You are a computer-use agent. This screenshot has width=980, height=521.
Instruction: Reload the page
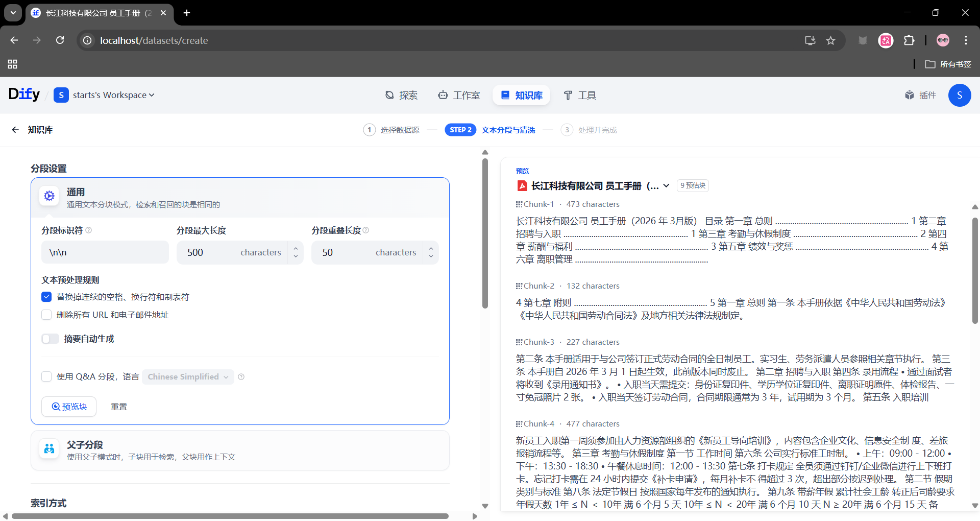pyautogui.click(x=60, y=40)
